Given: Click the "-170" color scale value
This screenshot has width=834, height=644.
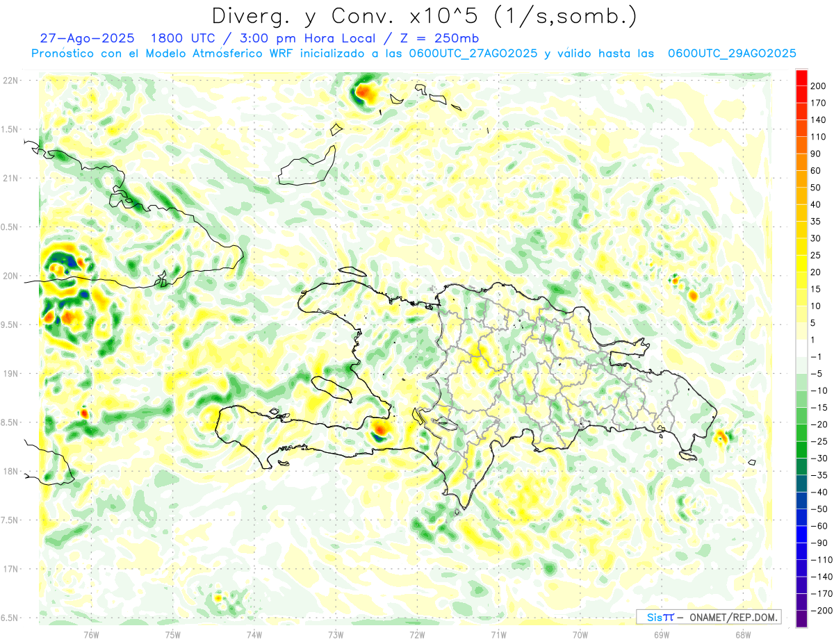Looking at the screenshot, I should [x=821, y=593].
